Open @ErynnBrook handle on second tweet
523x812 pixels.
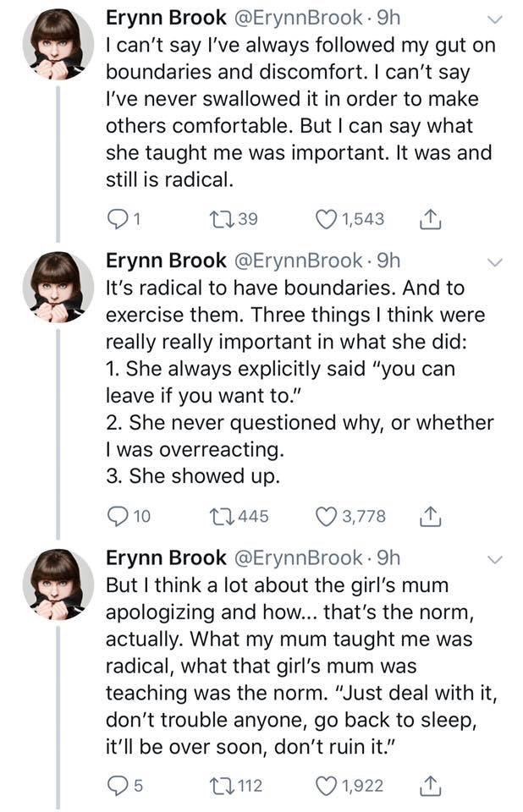pos(300,260)
